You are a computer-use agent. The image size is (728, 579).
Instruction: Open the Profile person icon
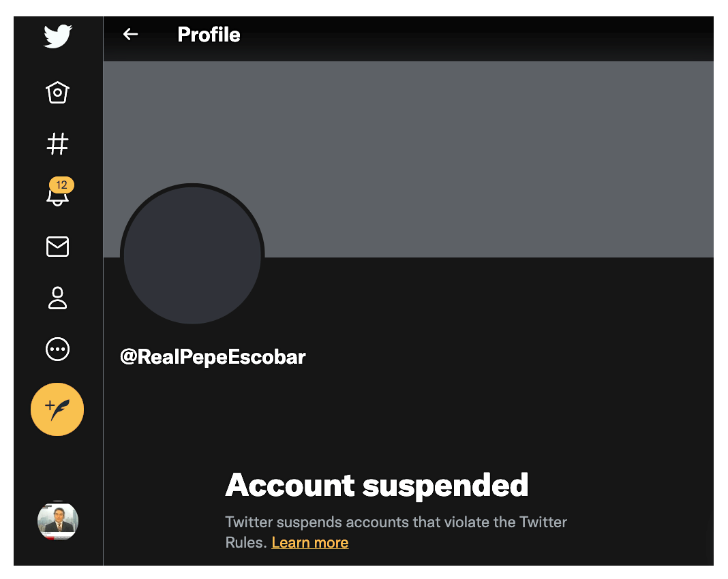pos(57,298)
